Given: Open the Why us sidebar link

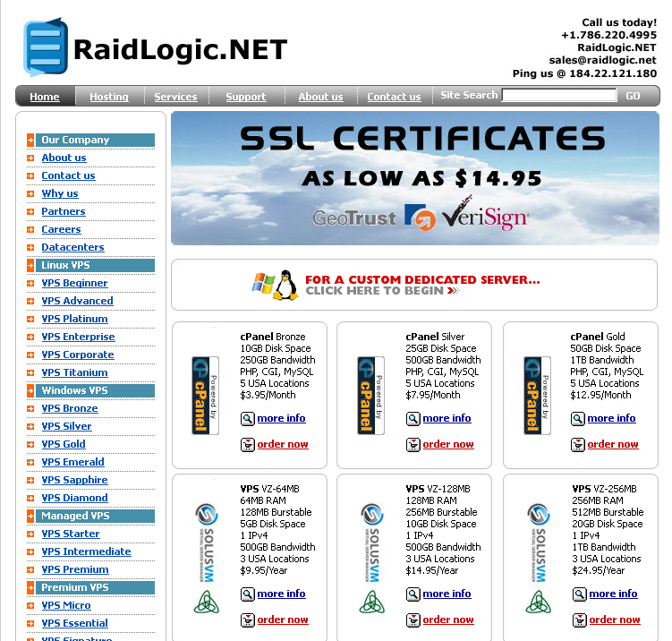Looking at the screenshot, I should click(60, 193).
